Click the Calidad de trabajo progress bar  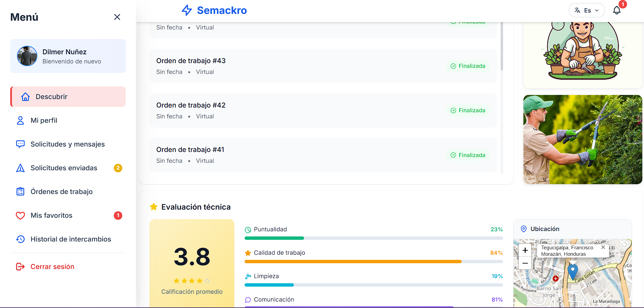(374, 262)
